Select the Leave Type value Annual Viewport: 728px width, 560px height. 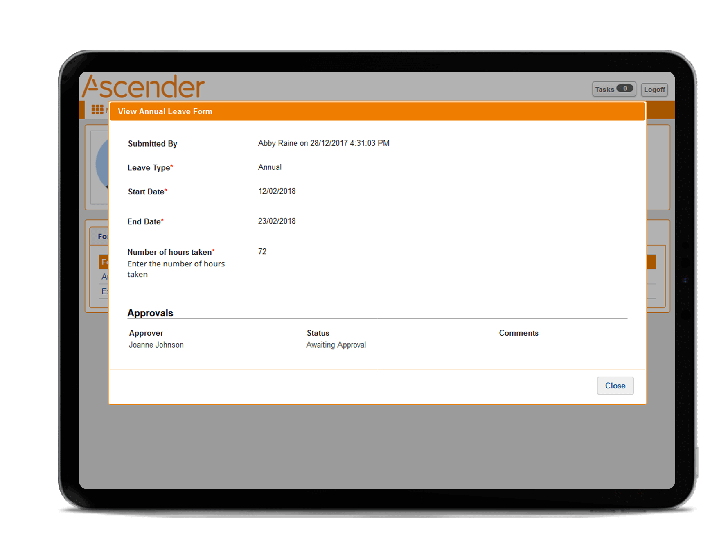(x=269, y=167)
